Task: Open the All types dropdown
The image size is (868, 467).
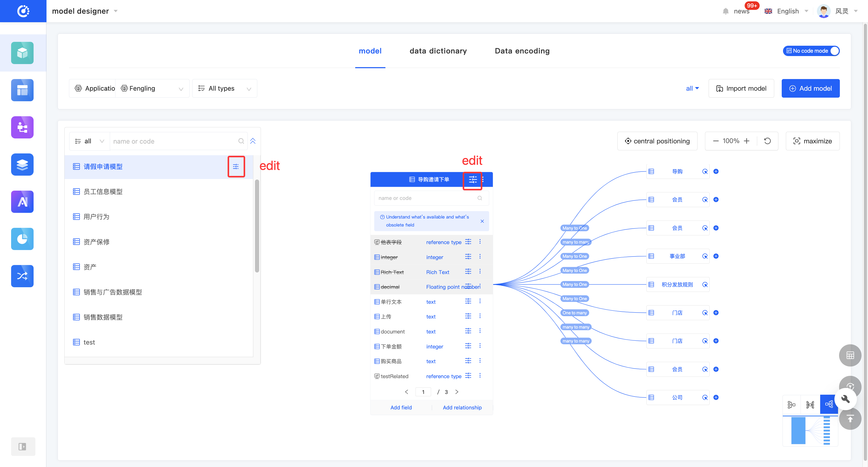Action: point(224,88)
